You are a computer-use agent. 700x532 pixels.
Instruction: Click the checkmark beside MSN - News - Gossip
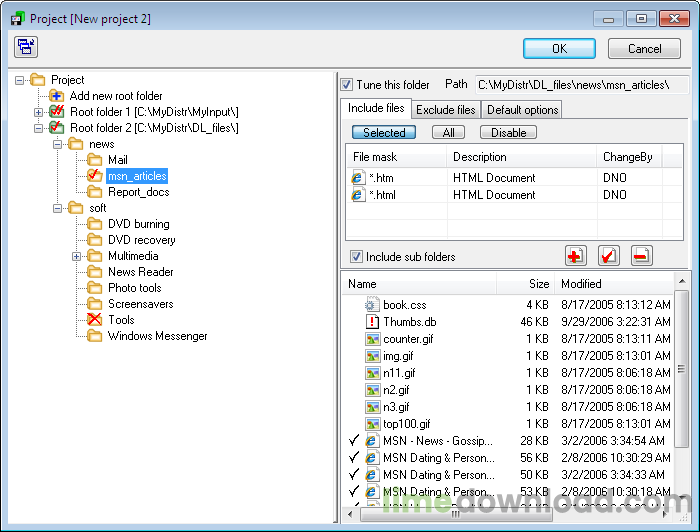[x=354, y=441]
